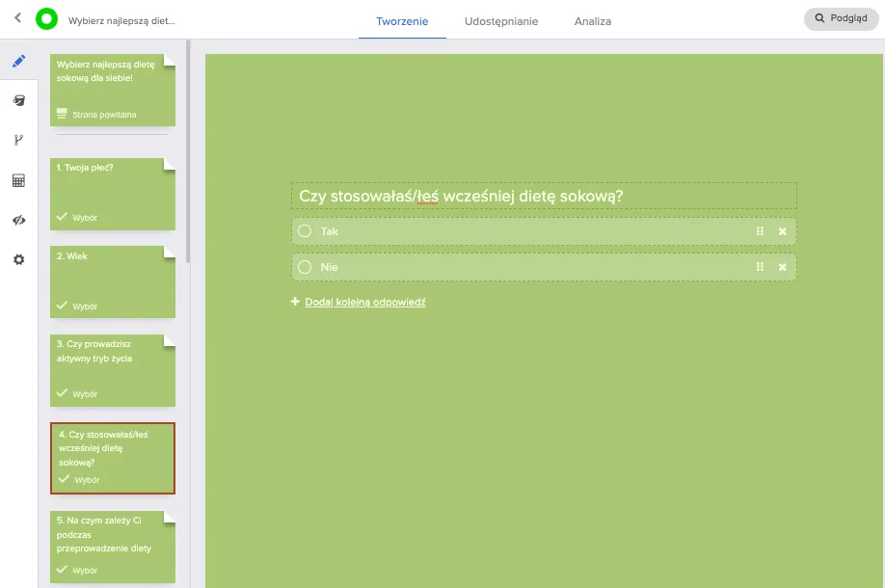The height and width of the screenshot is (588, 885).
Task: Click the drag handle for answer Tak
Action: click(x=760, y=231)
